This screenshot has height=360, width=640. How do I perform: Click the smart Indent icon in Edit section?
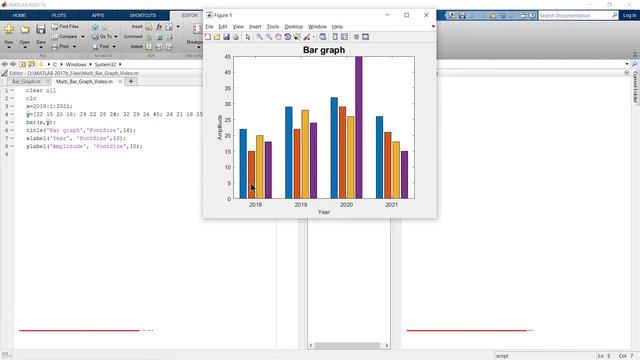[149, 47]
